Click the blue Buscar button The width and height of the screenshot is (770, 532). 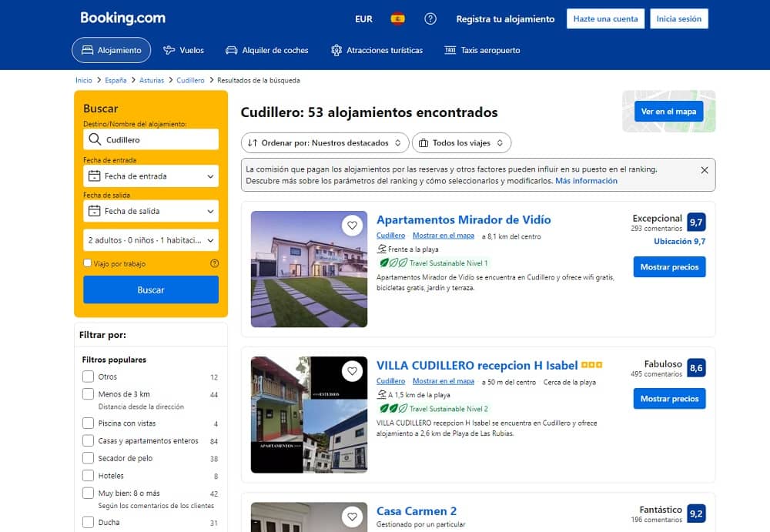pyautogui.click(x=151, y=289)
